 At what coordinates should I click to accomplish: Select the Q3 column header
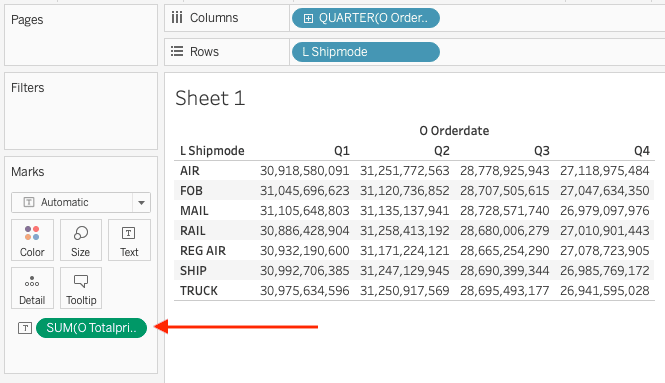click(542, 151)
